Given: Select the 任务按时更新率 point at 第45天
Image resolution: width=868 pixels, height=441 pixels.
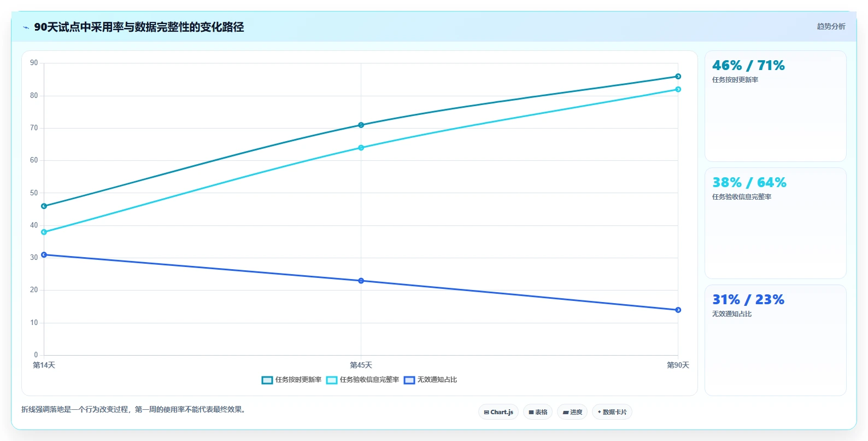Looking at the screenshot, I should tap(361, 125).
